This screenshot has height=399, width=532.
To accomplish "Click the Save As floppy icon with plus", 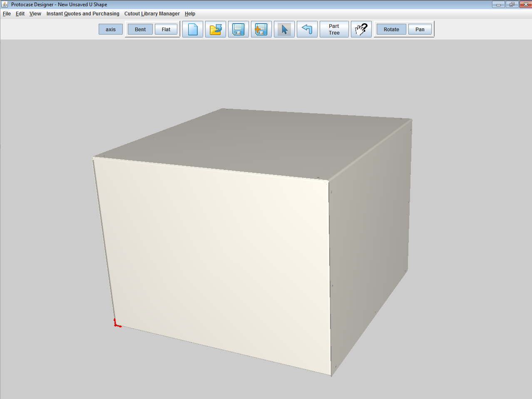I will coord(261,30).
